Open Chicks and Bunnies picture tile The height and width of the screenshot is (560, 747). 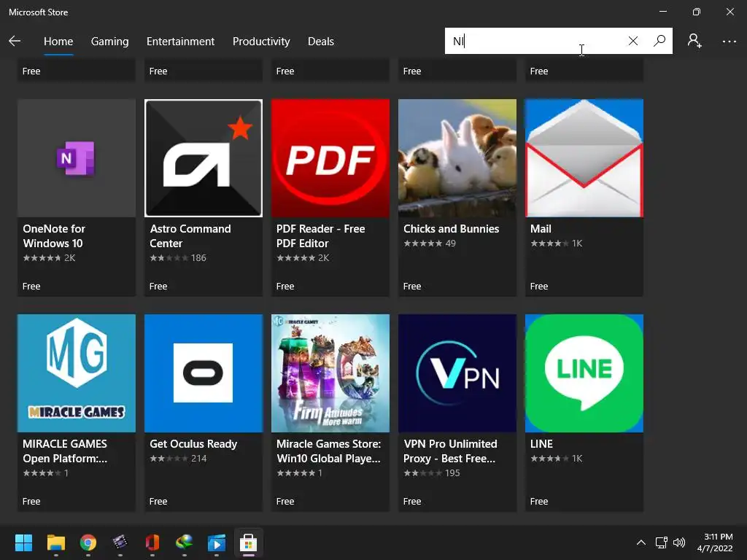[x=457, y=158]
